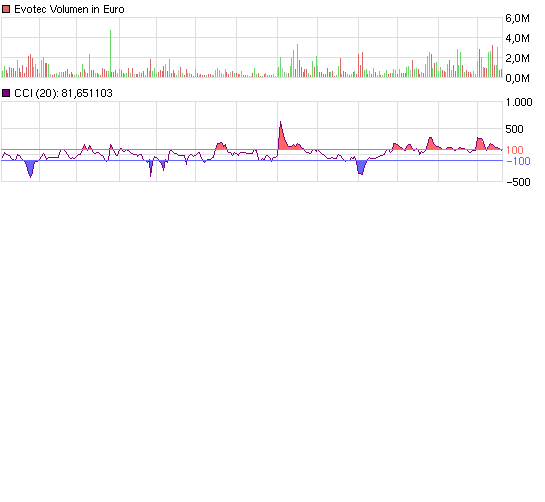Click the 500 CCI axis label
Viewport: 545px width, 502px height.
pos(514,129)
